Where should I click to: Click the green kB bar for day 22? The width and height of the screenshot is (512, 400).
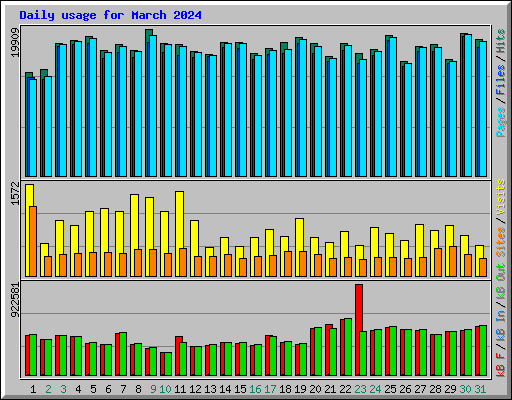pyautogui.click(x=348, y=347)
